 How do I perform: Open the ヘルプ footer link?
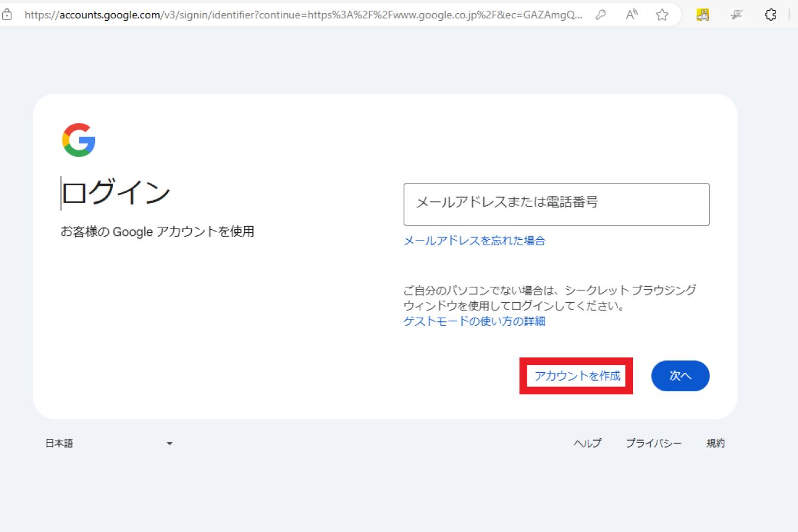(x=587, y=443)
